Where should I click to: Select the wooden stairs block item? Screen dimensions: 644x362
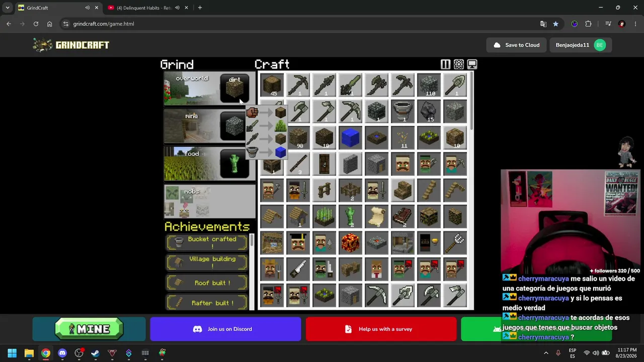(x=403, y=190)
